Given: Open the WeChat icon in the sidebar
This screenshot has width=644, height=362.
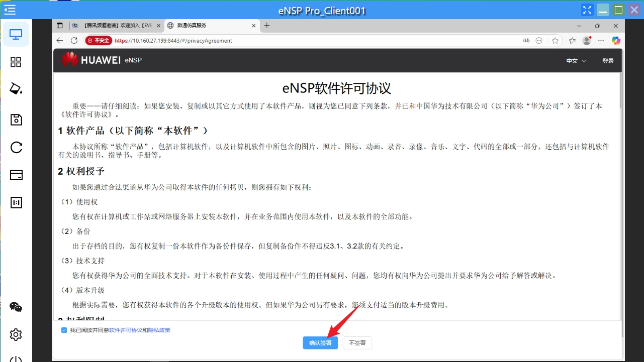Looking at the screenshot, I should [x=16, y=307].
